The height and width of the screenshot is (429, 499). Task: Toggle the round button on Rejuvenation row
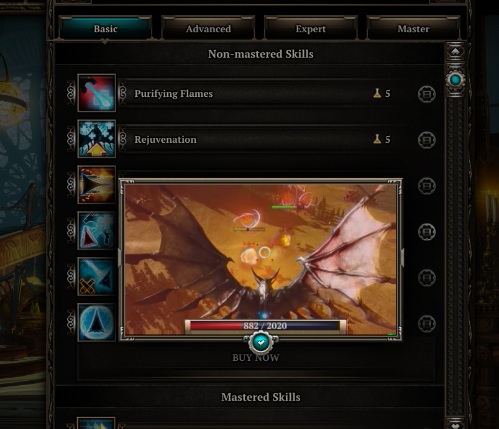(427, 140)
